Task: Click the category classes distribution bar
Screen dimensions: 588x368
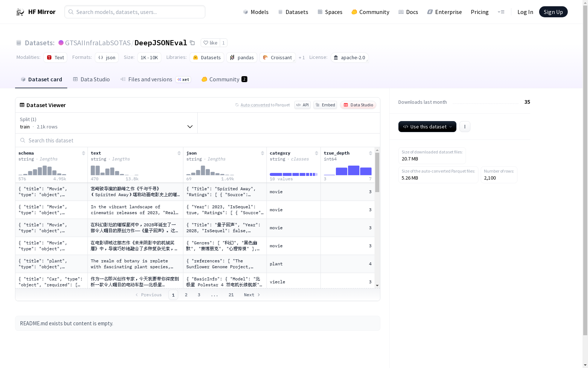Action: pyautogui.click(x=293, y=174)
